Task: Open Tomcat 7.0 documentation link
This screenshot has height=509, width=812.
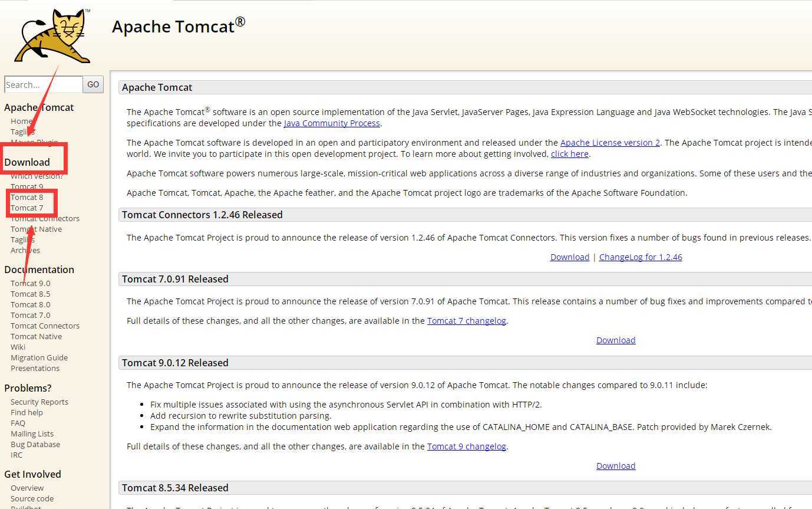Action: click(x=30, y=315)
